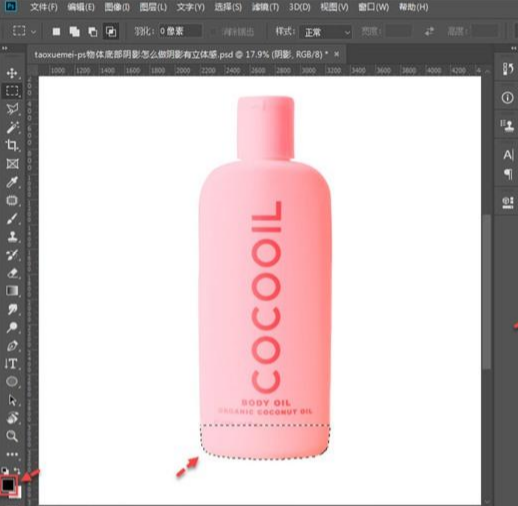518x506 pixels.
Task: Open the Clone Source panel icon
Action: (x=507, y=126)
